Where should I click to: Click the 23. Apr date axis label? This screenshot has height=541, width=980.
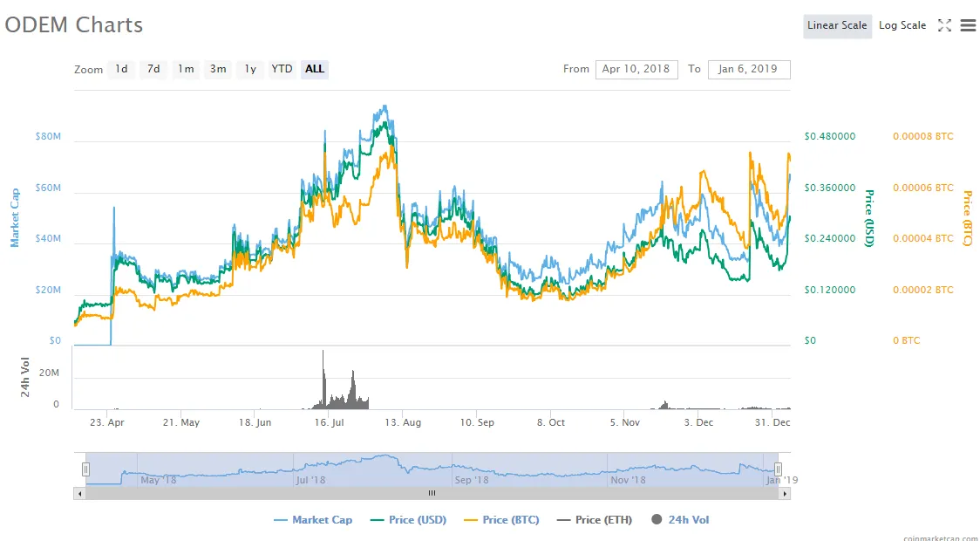pyautogui.click(x=107, y=423)
